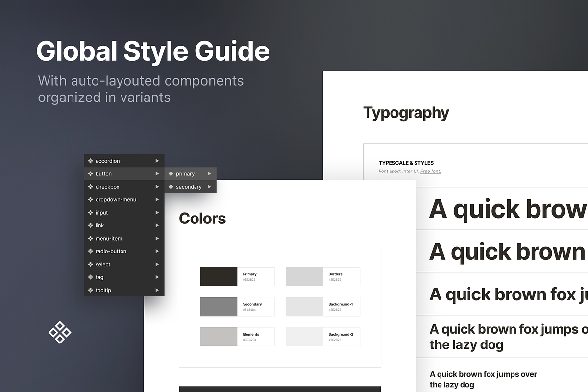The image size is (588, 392).
Task: Click the Primary color swatch
Action: pyautogui.click(x=219, y=276)
